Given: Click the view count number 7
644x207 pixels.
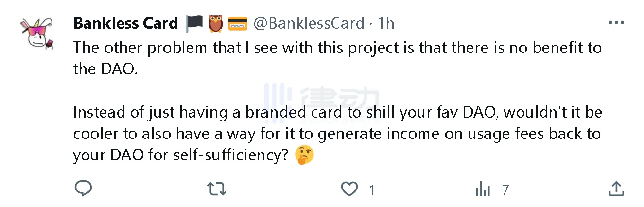Looking at the screenshot, I should [505, 190].
